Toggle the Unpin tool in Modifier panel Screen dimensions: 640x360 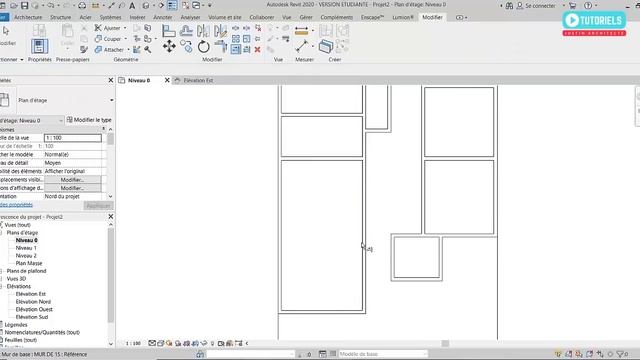258,28
